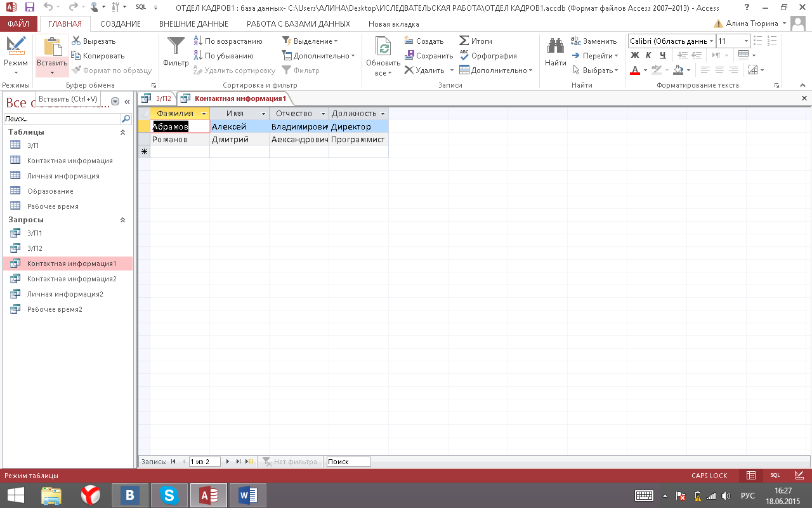Collapse the Таблицы group in navigation pane
The width and height of the screenshot is (812, 508).
[x=123, y=132]
